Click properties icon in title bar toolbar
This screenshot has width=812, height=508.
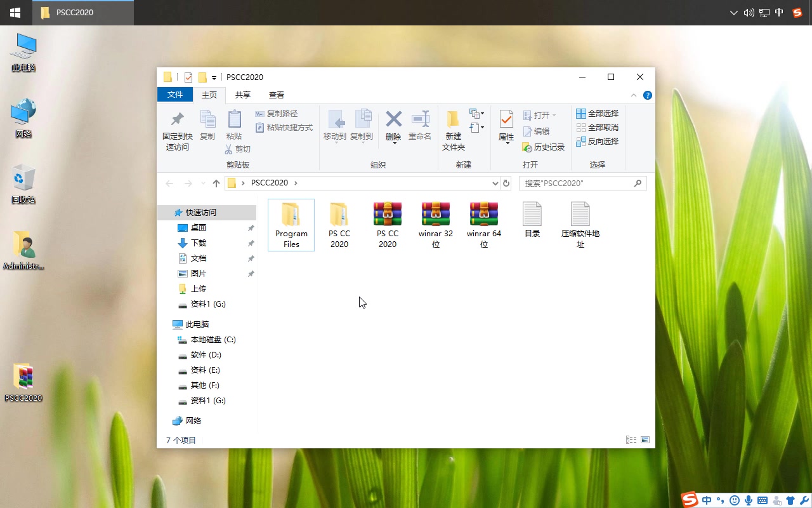(x=188, y=77)
